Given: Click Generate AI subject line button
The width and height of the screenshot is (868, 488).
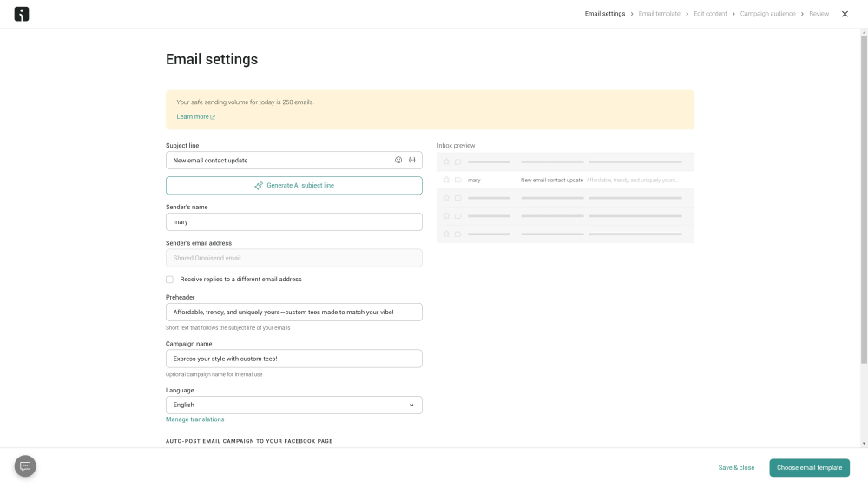Looking at the screenshot, I should [293, 186].
